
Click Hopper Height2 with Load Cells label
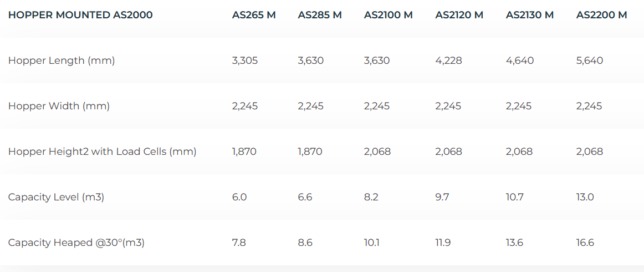tap(102, 152)
